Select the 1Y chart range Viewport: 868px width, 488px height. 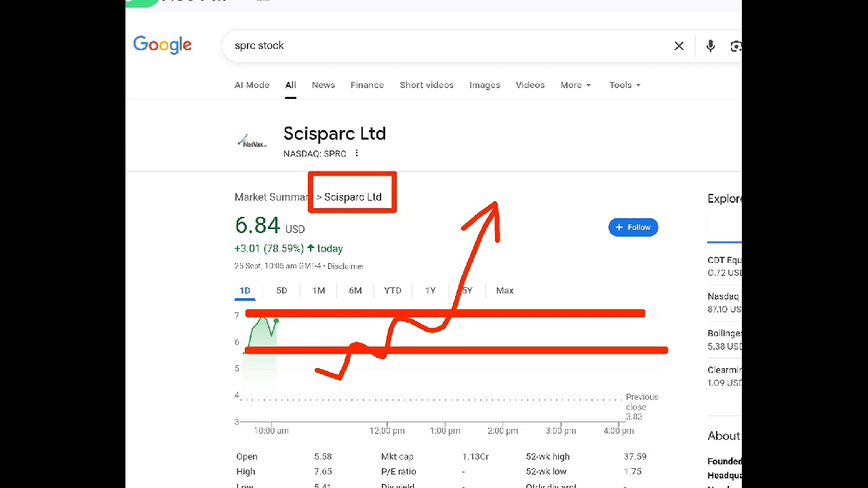(430, 290)
